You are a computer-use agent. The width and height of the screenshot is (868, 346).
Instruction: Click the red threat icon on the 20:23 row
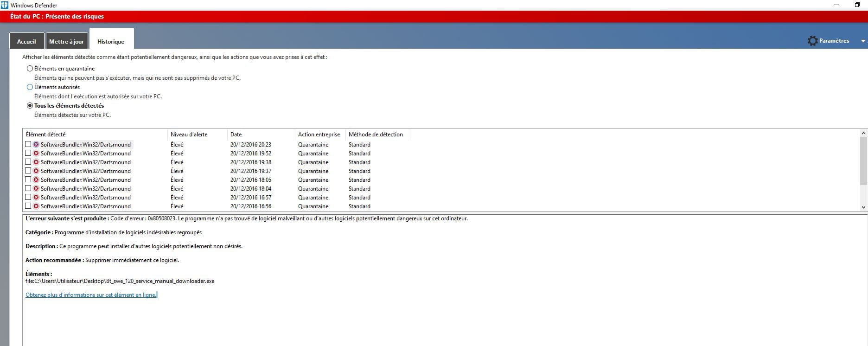pos(36,144)
